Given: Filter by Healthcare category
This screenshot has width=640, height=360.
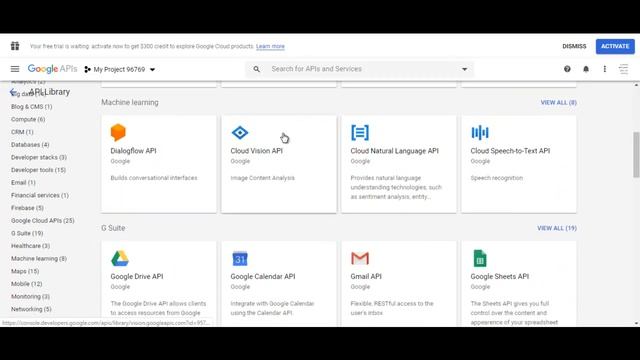Looking at the screenshot, I should tap(30, 246).
